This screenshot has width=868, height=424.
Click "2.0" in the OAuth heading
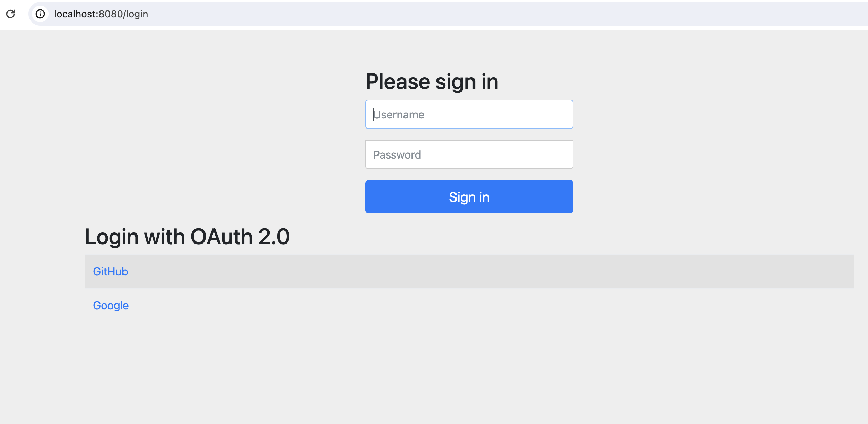tap(274, 237)
